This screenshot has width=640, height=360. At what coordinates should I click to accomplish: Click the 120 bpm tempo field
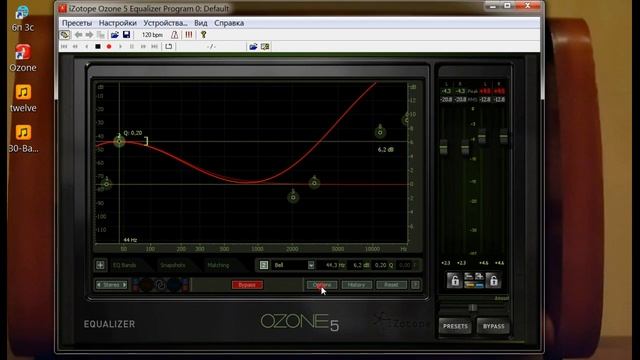(152, 35)
